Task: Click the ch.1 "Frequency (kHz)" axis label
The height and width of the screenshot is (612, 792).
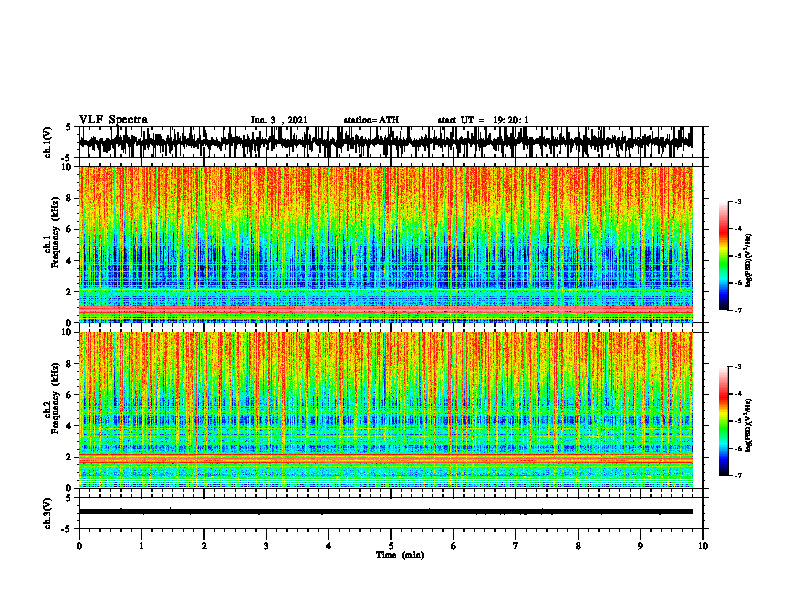Action: [57, 232]
